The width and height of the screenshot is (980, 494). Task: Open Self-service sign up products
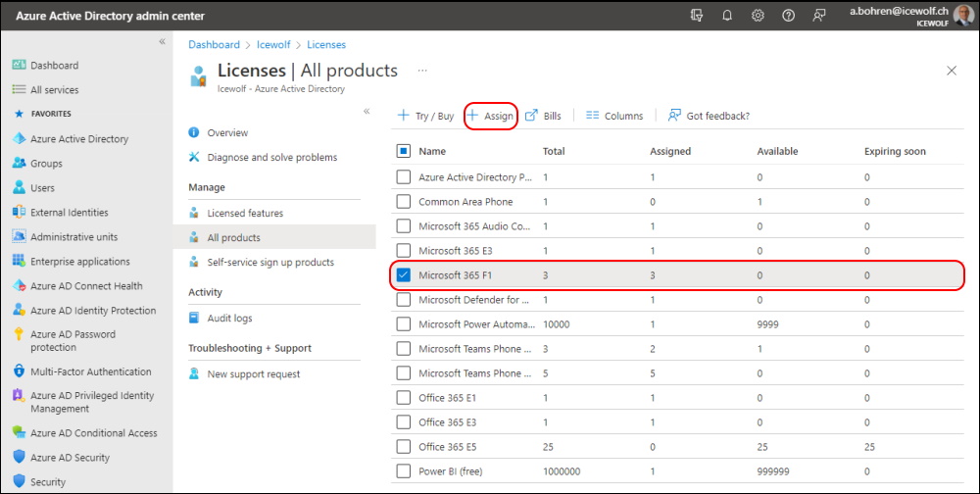point(270,262)
